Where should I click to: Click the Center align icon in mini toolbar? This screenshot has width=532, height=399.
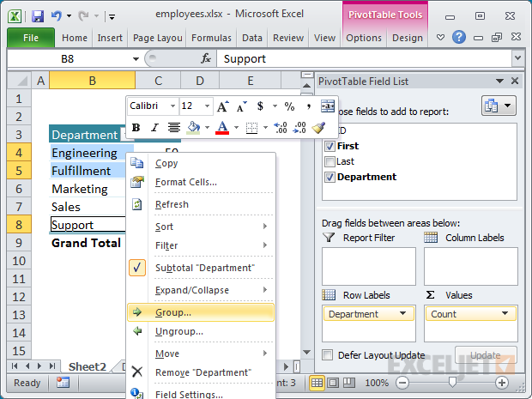tap(174, 128)
